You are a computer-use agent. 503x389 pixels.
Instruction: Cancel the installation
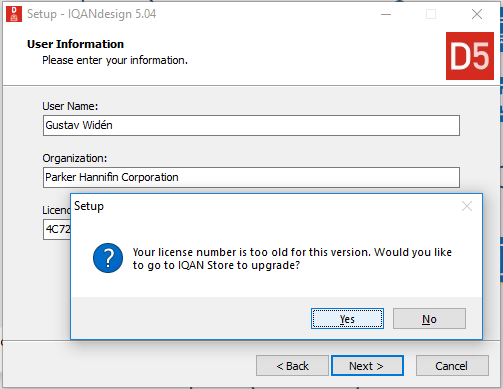point(452,366)
